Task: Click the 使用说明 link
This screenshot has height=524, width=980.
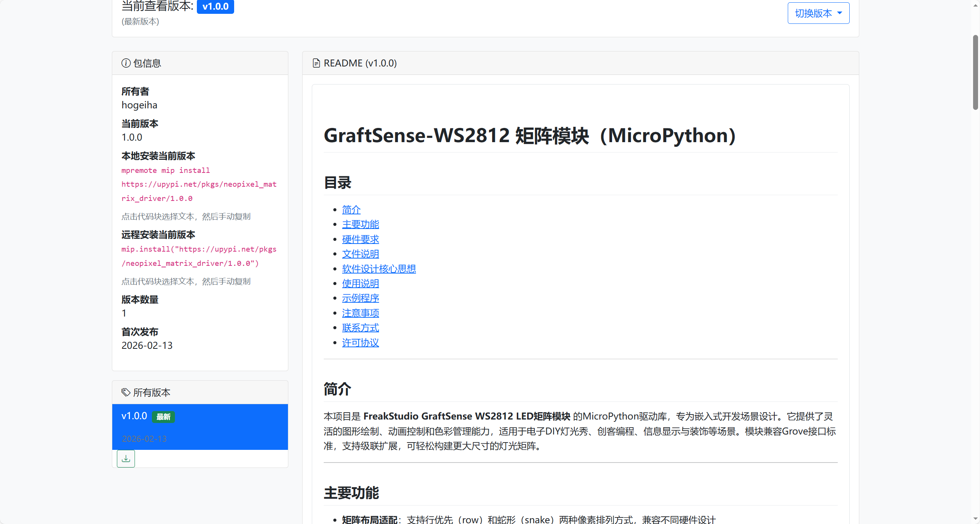Action: 360,284
